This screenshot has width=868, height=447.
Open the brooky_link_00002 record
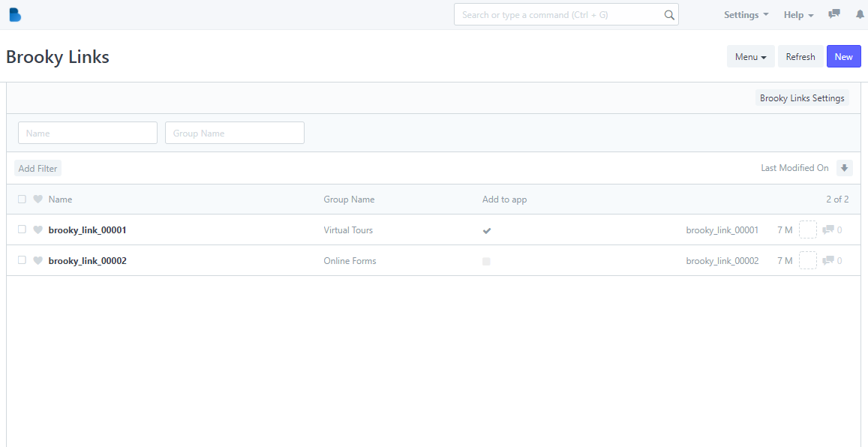tap(88, 260)
